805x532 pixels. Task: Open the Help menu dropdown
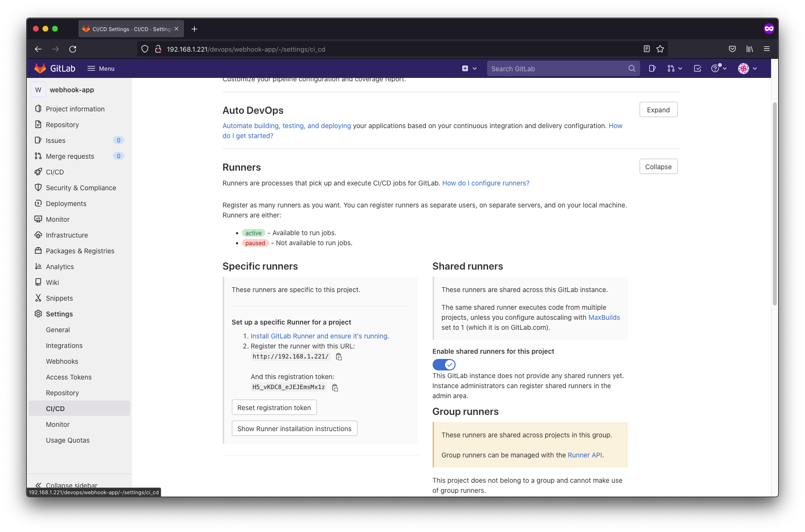[x=719, y=68]
